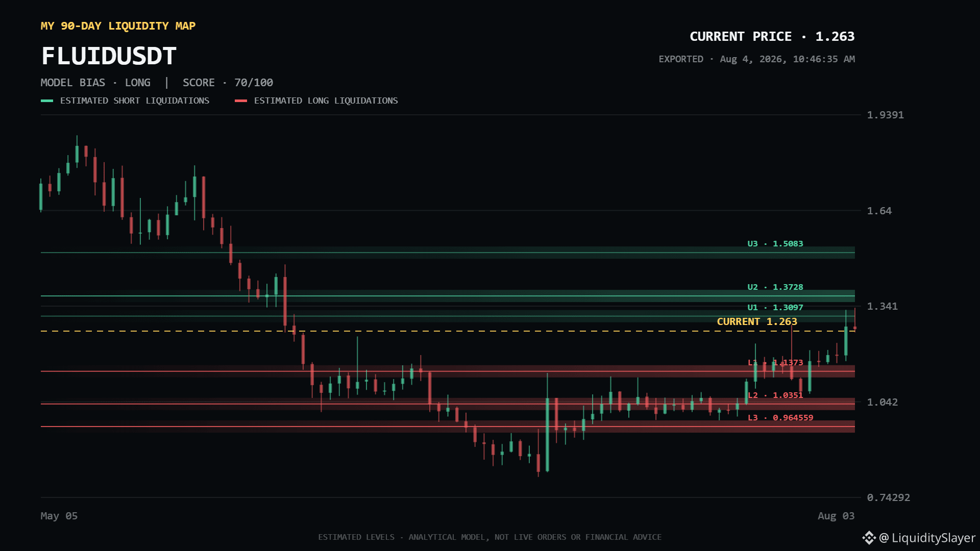Select the "U3 · 1.5083" level label
This screenshot has width=980, height=551.
775,244
